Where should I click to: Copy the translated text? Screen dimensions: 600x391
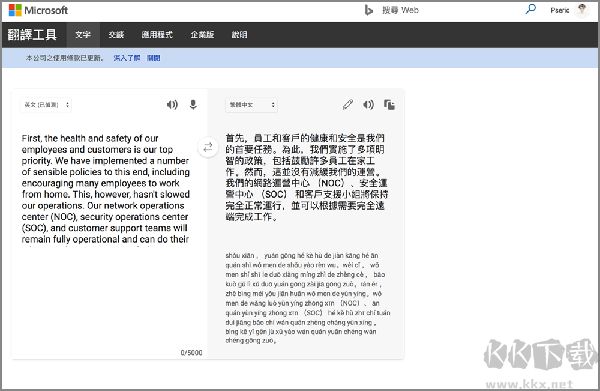click(389, 104)
